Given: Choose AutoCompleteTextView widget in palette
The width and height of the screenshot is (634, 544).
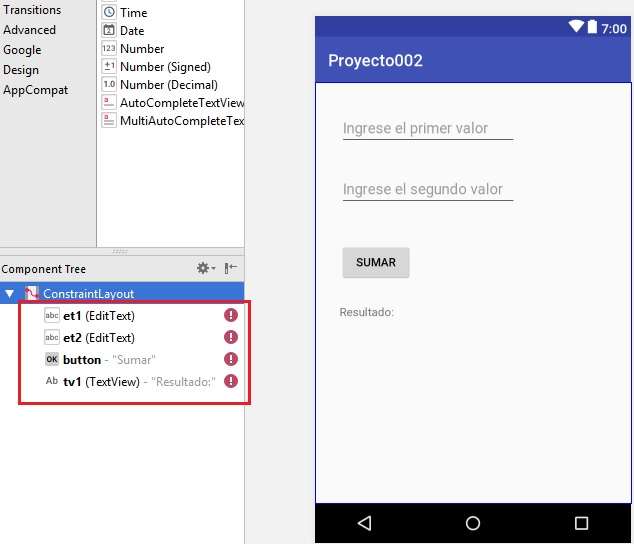Looking at the screenshot, I should [181, 103].
